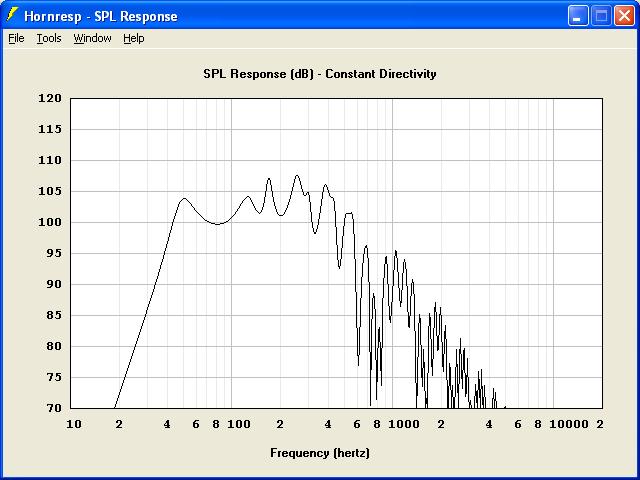Click the 1000 frequency axis label

404,424
